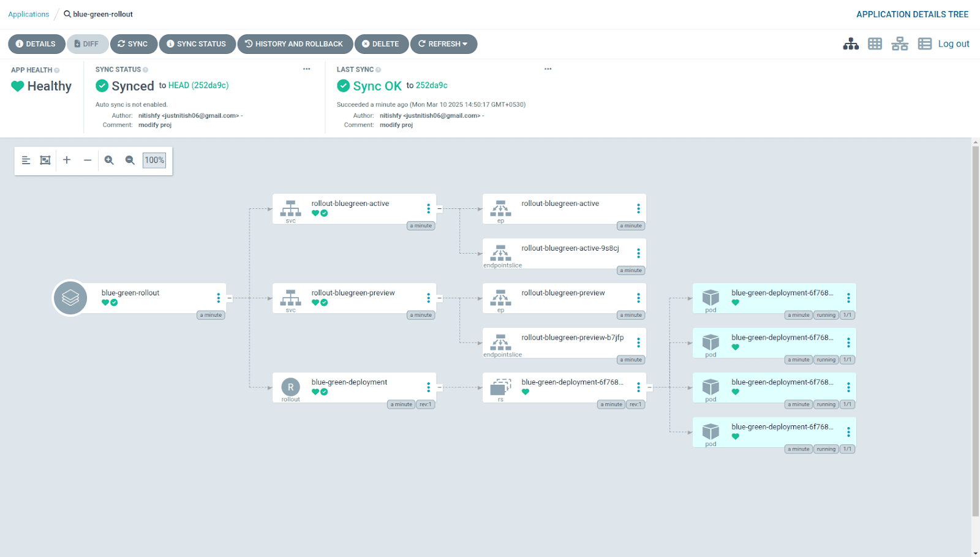Click the magnifier zoom-in icon
The height and width of the screenshot is (557, 980).
[109, 160]
